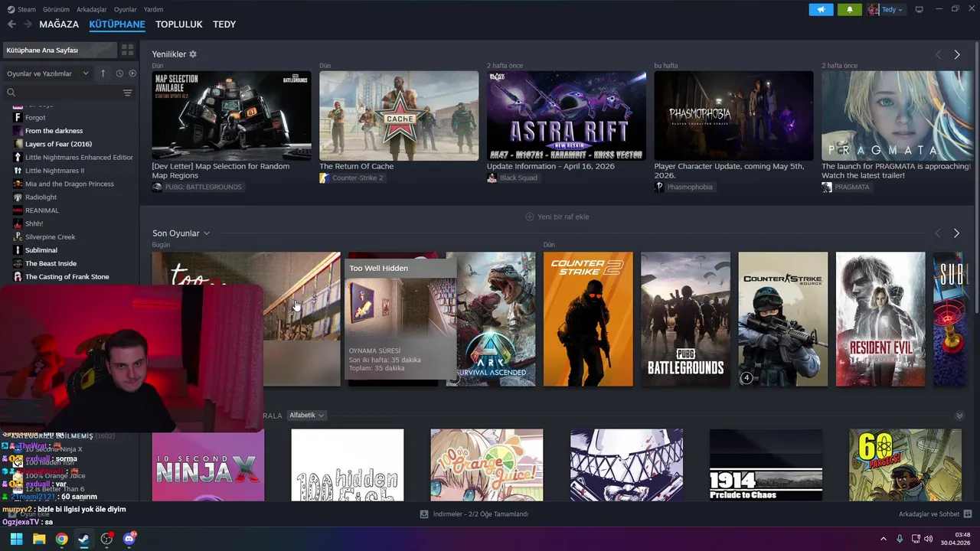Open the Steam menu
Image resolution: width=980 pixels, height=551 pixels.
21,9
